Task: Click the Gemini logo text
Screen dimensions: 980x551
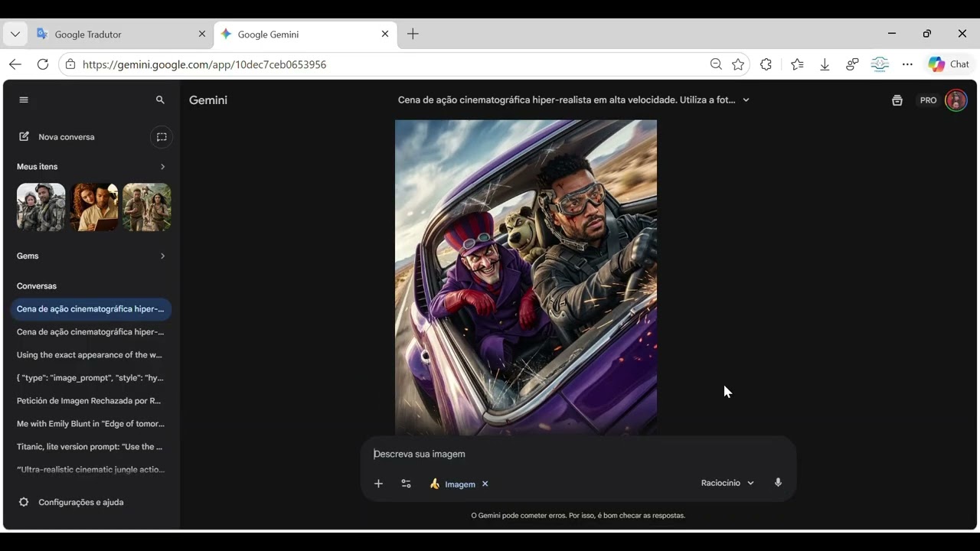Action: (x=208, y=100)
